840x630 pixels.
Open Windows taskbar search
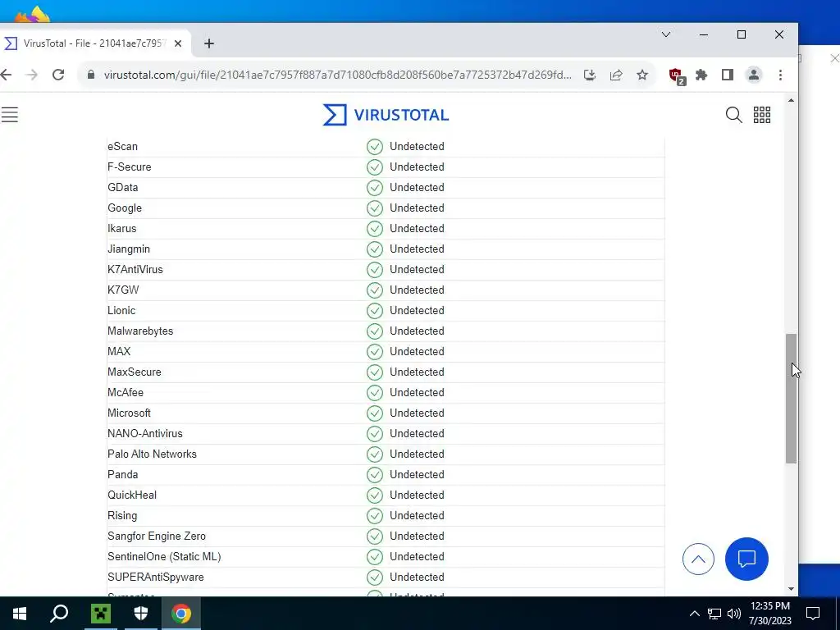point(59,614)
